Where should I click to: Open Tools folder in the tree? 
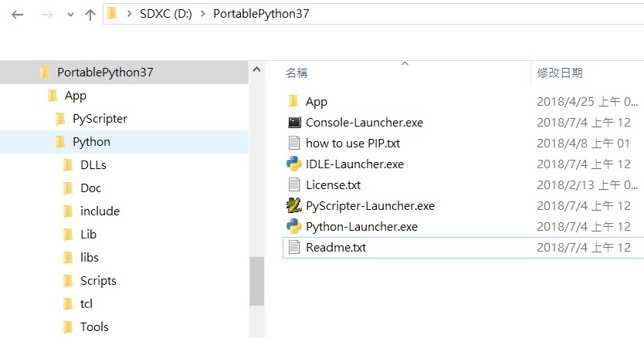click(x=94, y=327)
